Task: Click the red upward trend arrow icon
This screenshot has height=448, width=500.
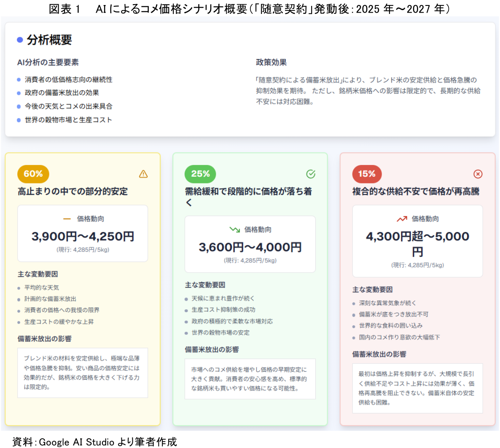Action: pyautogui.click(x=401, y=219)
